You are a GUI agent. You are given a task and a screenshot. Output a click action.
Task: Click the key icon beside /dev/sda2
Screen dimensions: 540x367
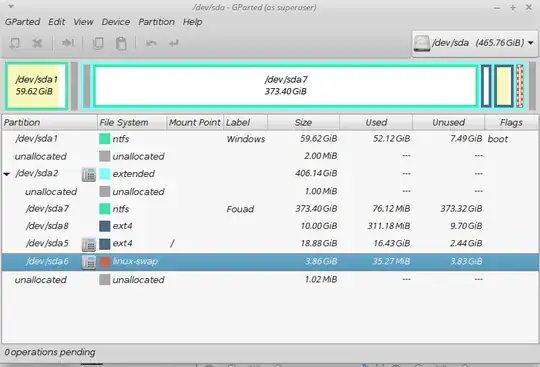pos(89,174)
